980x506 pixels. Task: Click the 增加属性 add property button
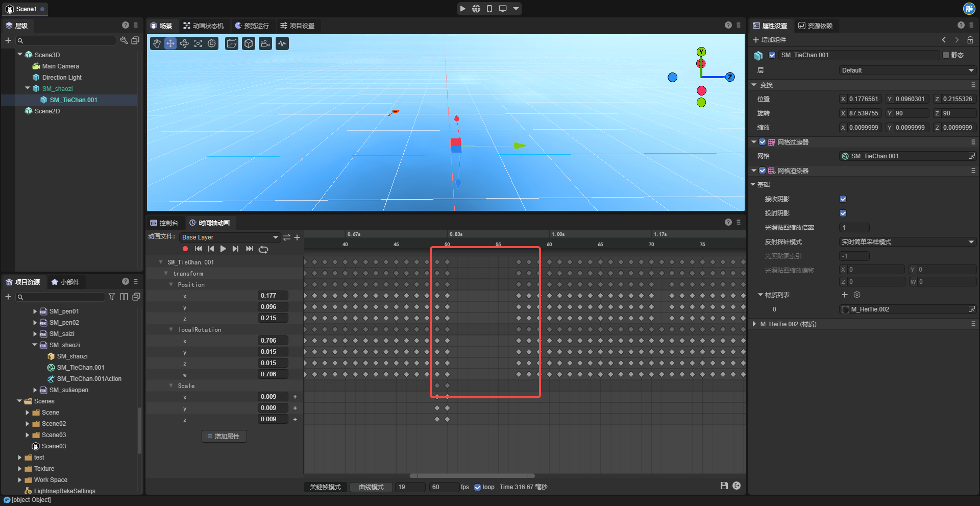[x=224, y=437]
